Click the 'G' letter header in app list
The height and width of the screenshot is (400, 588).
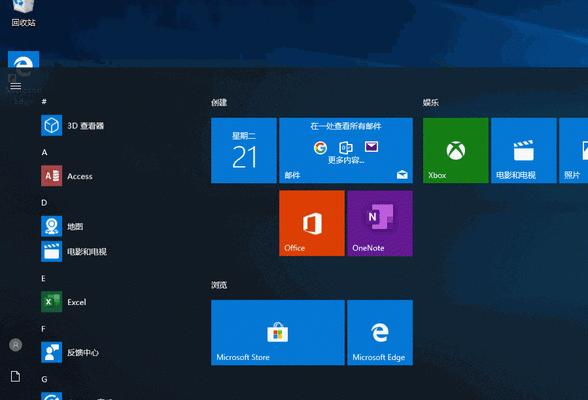pyautogui.click(x=44, y=379)
